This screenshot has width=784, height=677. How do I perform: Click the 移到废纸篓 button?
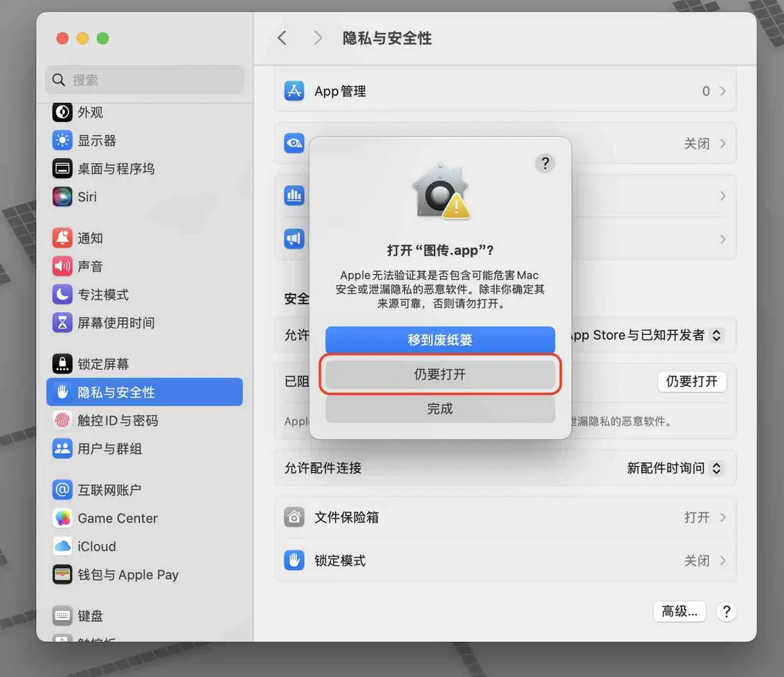pos(439,339)
